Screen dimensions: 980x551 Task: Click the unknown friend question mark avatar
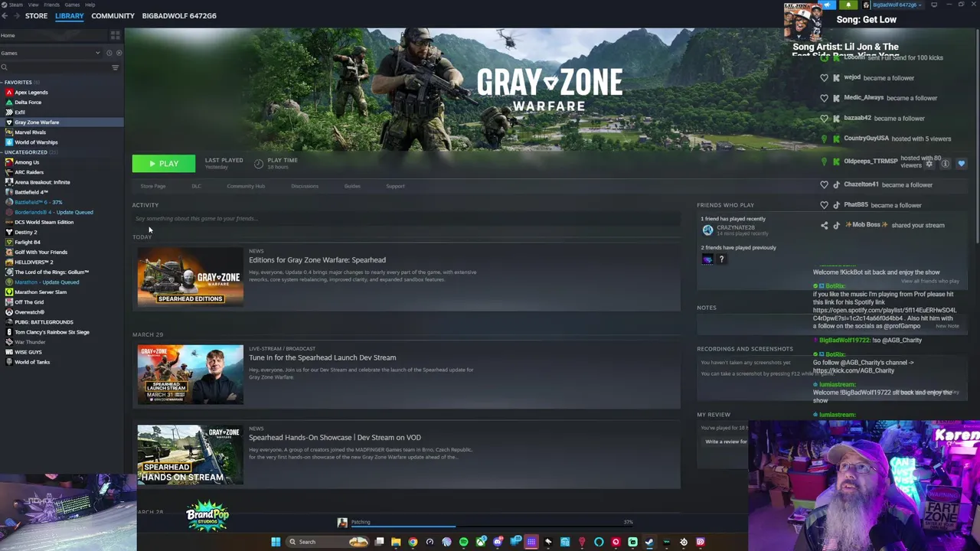point(721,259)
